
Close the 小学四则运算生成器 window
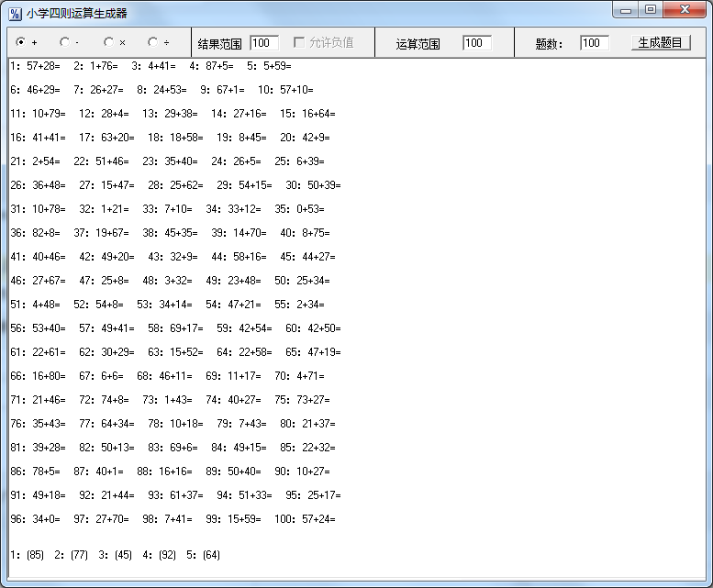[683, 11]
